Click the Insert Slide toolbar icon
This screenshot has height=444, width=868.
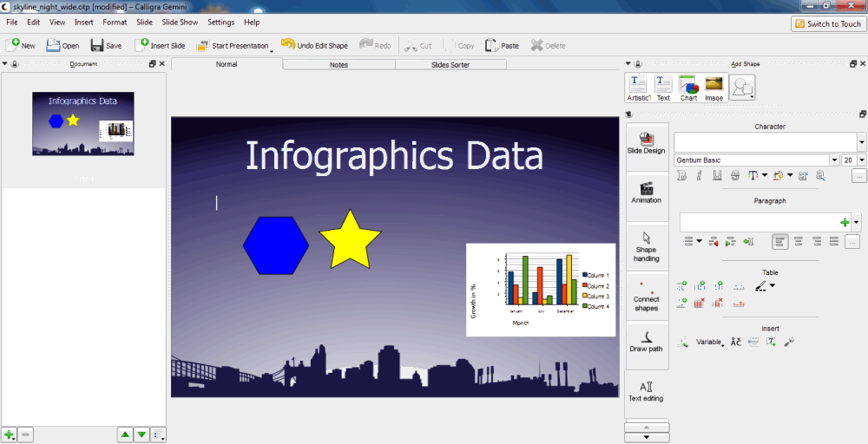(160, 45)
